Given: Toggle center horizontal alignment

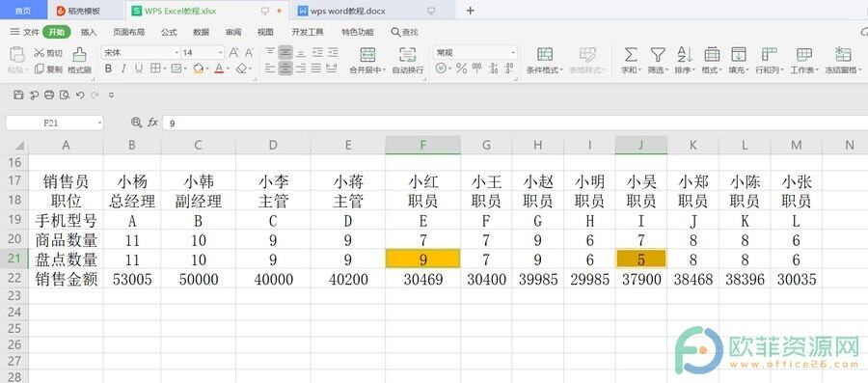Looking at the screenshot, I should 285,68.
